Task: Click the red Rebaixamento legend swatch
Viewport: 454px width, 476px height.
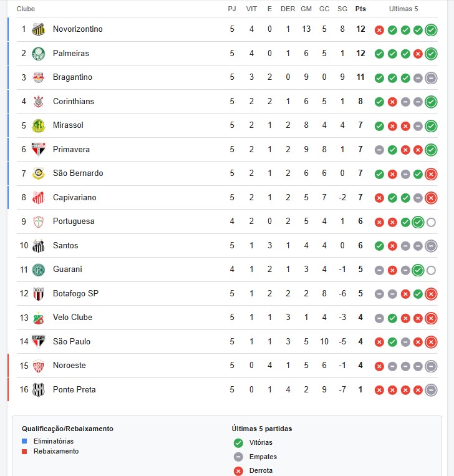Action: [x=24, y=451]
